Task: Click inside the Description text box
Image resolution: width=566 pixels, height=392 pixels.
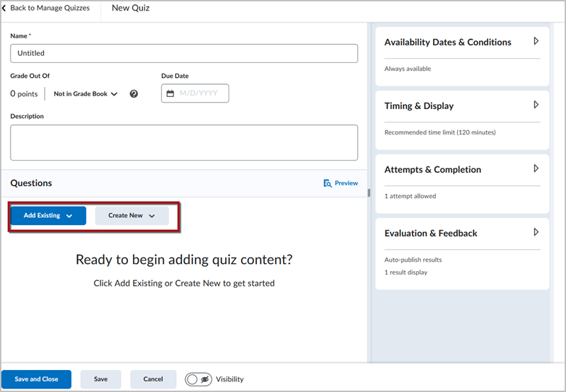Action: [184, 143]
